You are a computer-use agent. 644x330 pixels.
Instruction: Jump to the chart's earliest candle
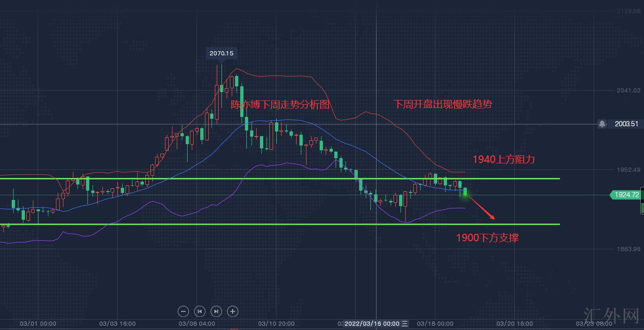pos(200,311)
